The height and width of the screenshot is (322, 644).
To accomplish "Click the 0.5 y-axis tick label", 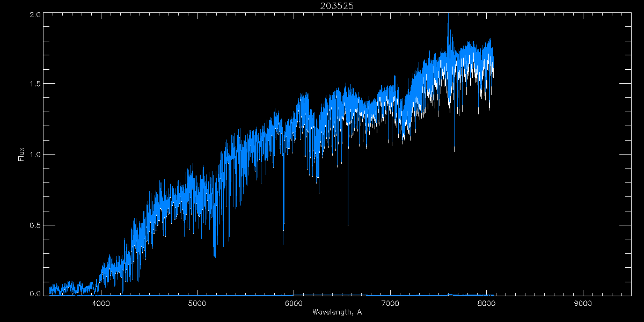I will coord(35,225).
